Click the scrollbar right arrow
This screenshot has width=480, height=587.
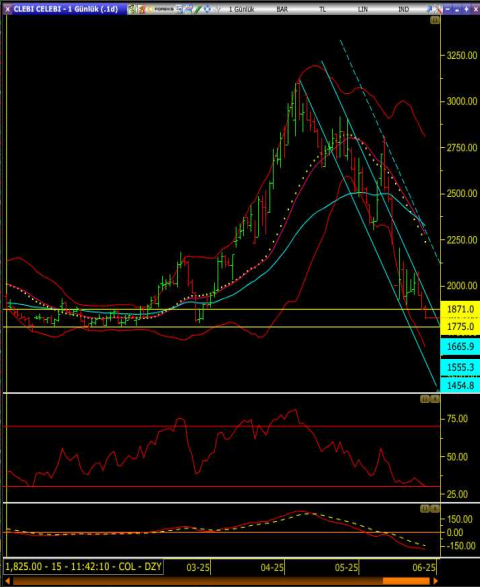click(435, 581)
